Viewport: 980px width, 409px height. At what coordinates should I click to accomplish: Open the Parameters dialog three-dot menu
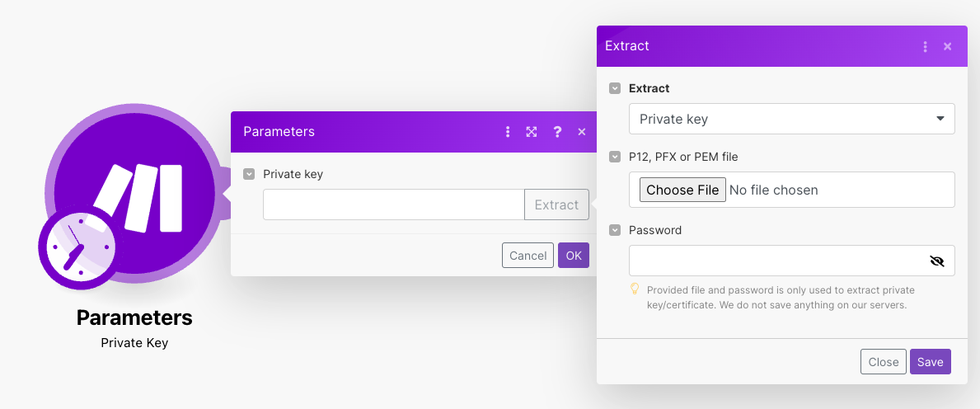pos(508,132)
